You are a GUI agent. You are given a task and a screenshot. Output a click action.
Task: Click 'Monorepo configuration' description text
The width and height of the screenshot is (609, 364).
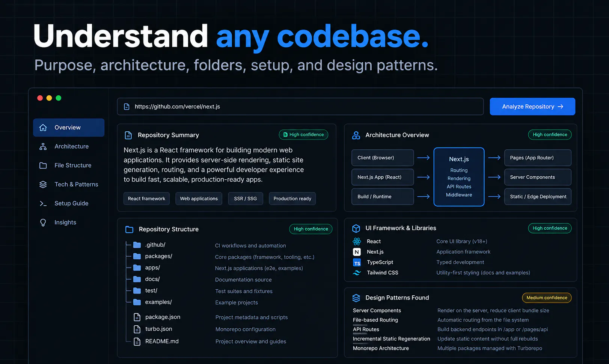pyautogui.click(x=246, y=329)
